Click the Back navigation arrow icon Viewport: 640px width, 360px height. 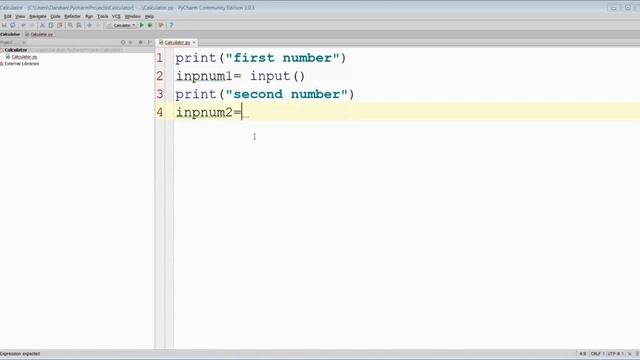pos(89,25)
